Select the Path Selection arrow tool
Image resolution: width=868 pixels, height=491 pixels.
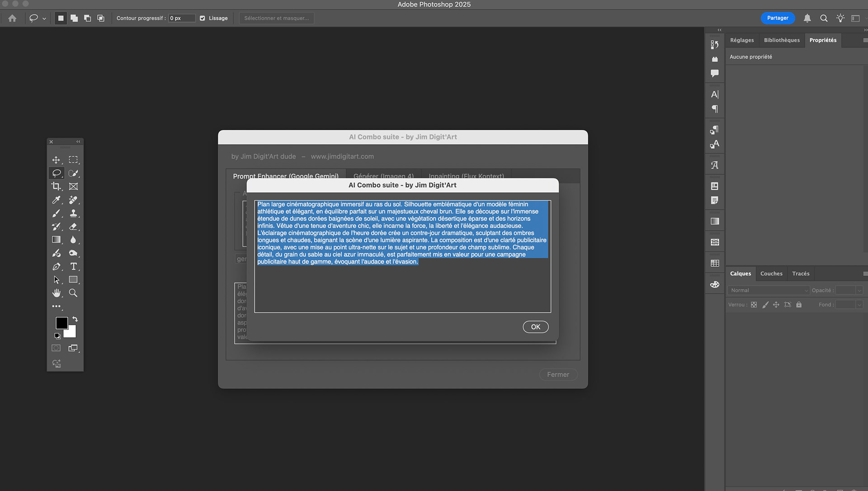56,280
